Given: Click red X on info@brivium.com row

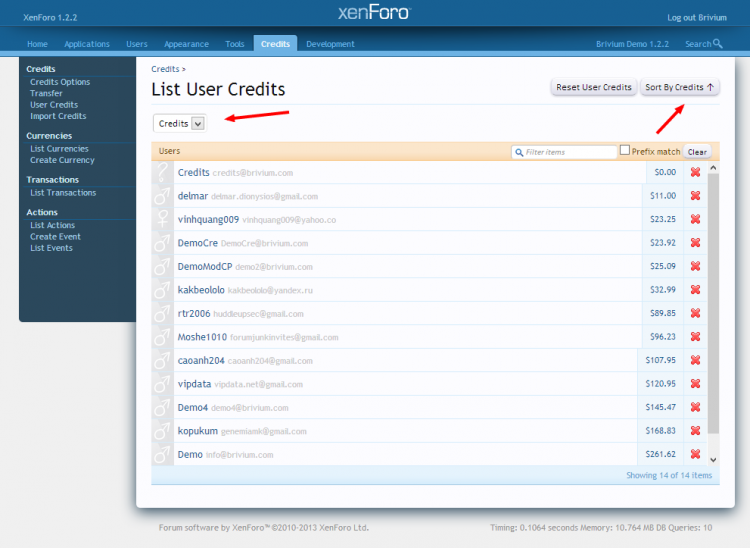Looking at the screenshot, I should point(695,454).
